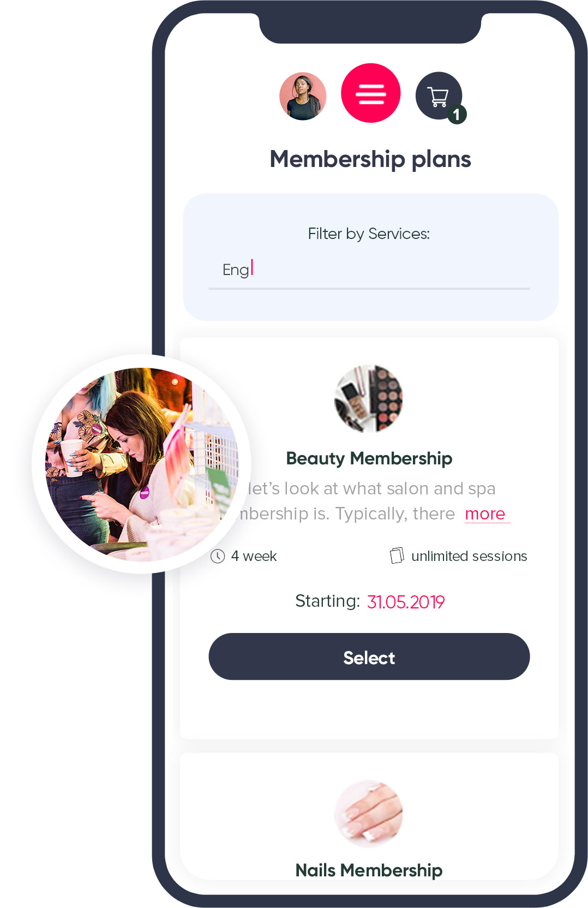Open the Beauty Membership title
The image size is (588, 908).
[x=369, y=458]
